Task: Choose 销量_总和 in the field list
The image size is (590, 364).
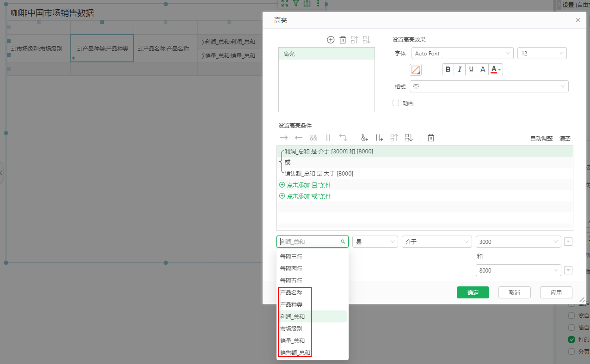Action: 312,340
